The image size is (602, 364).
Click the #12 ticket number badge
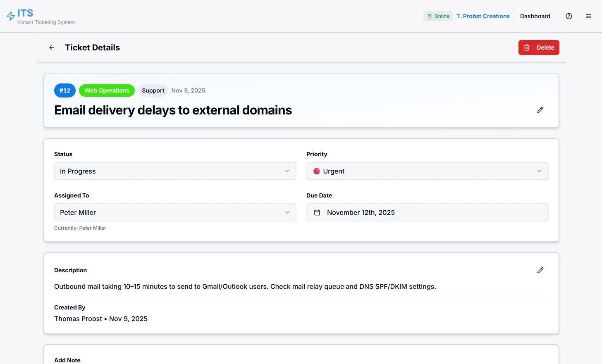point(64,90)
